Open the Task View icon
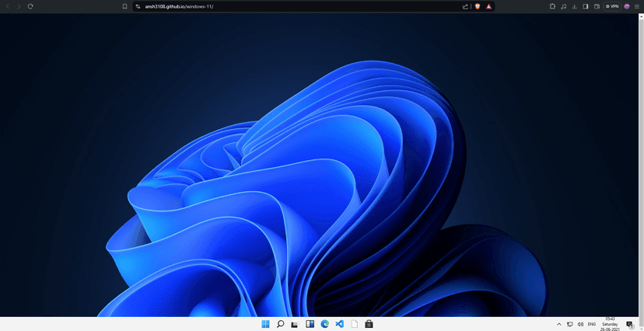Screen dimensions: 644x331 [295, 324]
